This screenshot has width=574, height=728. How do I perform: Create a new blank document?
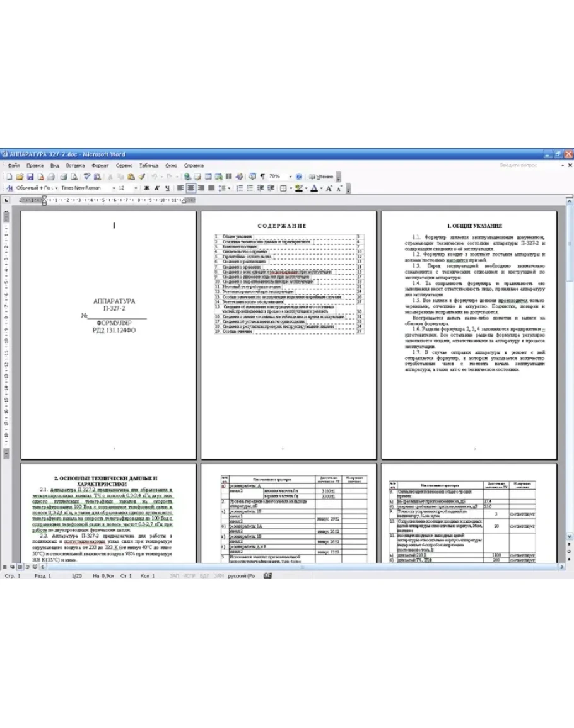(9, 176)
